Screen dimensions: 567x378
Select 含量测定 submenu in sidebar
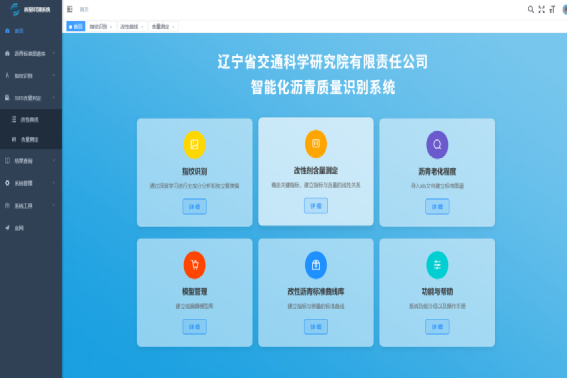[31, 139]
